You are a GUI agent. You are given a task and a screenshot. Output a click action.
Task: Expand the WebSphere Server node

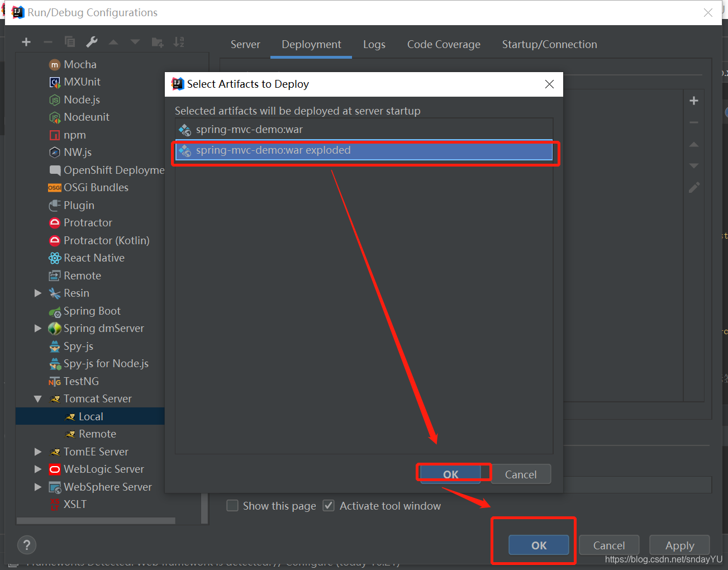[38, 487]
